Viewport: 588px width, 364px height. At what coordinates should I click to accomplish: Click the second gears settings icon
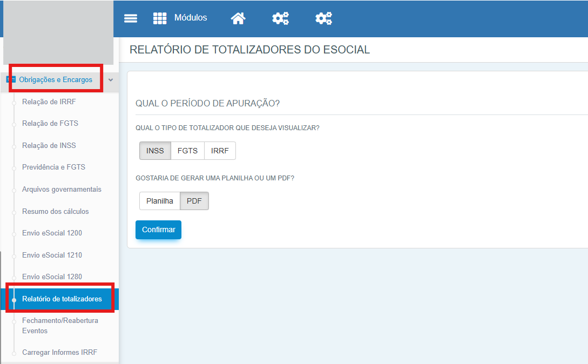323,18
